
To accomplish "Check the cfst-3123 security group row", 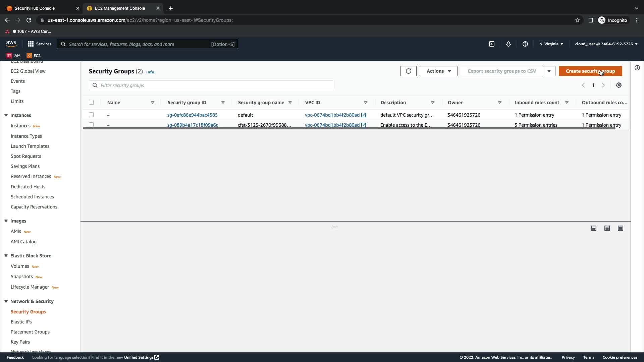I will click(x=91, y=124).
